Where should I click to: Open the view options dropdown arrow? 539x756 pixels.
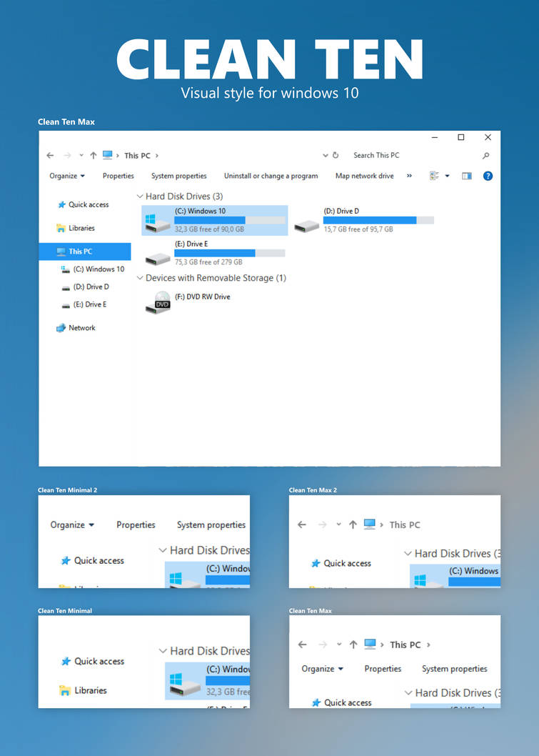coord(448,176)
